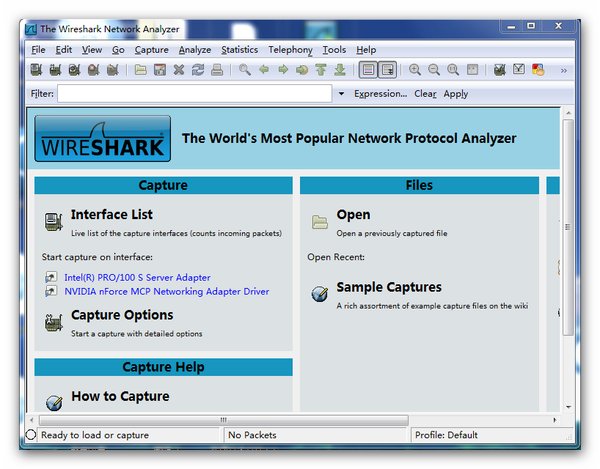This screenshot has height=469, width=600.
Task: Open the Go menu
Action: [x=118, y=50]
